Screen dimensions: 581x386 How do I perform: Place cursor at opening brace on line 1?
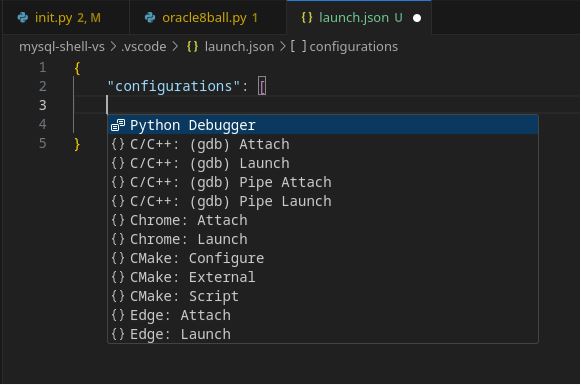pyautogui.click(x=77, y=68)
